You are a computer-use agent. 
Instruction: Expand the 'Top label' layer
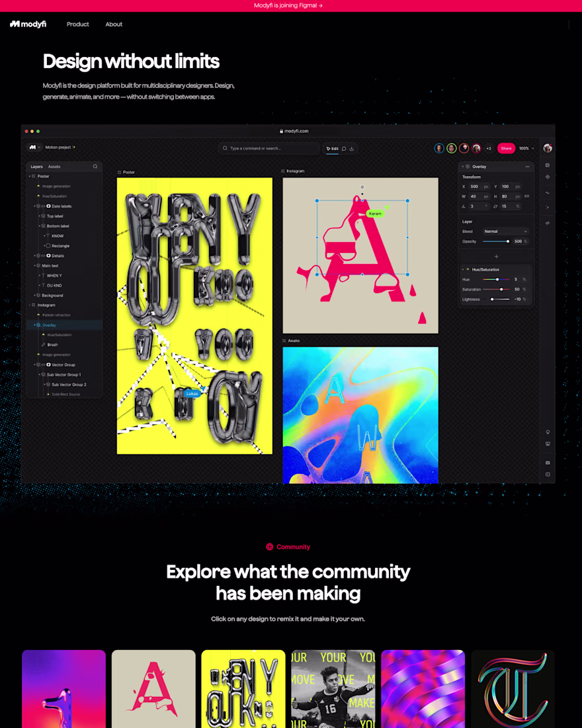click(x=40, y=216)
